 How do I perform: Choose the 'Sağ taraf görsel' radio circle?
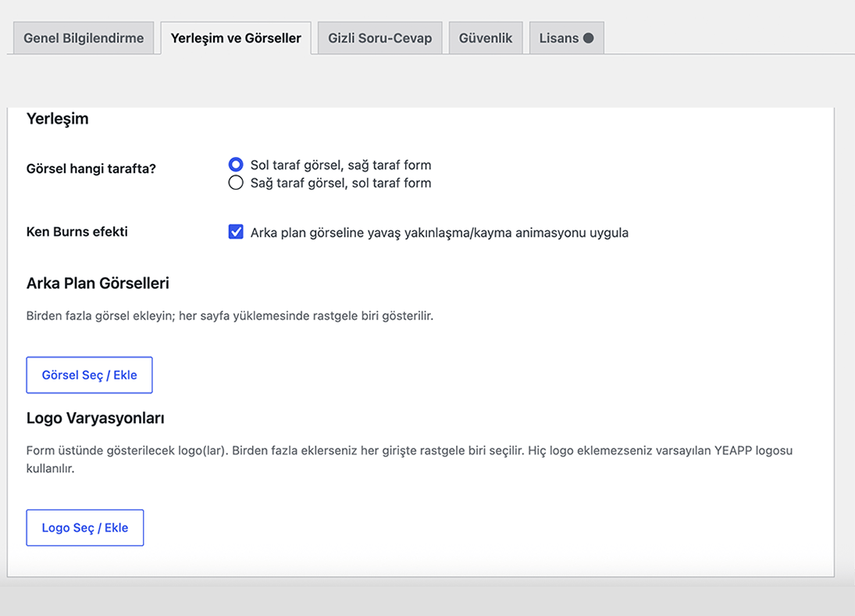[x=236, y=183]
